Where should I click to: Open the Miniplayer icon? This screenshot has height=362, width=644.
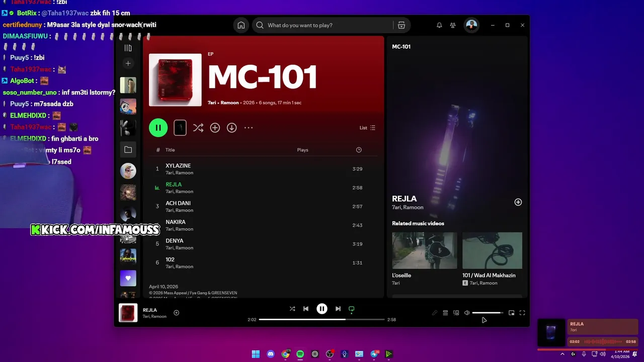[512, 313]
